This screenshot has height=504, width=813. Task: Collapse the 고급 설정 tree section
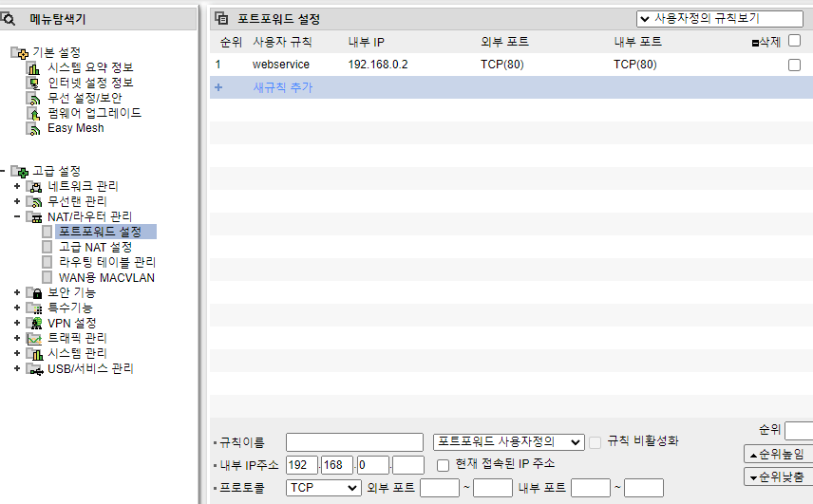pos(3,171)
